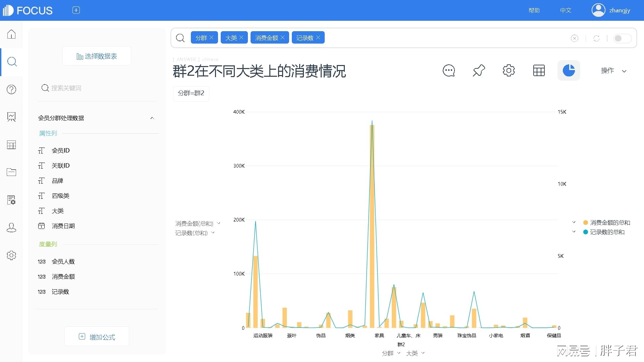
Task: Click the plus icon beside FOCUS logo
Action: tap(76, 10)
